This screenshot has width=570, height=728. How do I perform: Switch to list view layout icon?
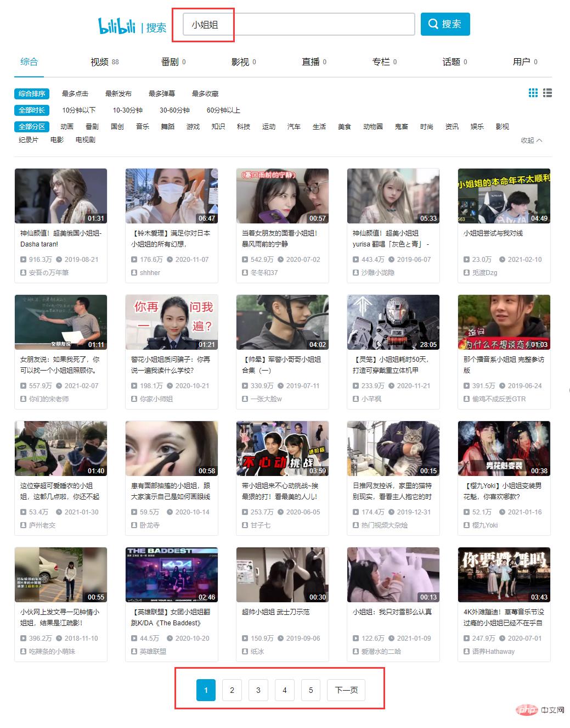(x=548, y=93)
